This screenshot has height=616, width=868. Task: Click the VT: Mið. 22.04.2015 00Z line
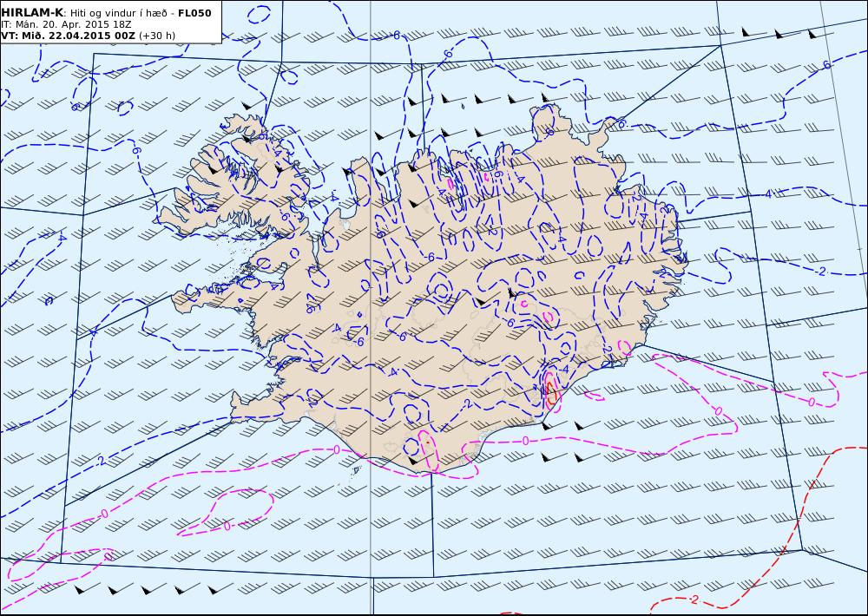68,36
